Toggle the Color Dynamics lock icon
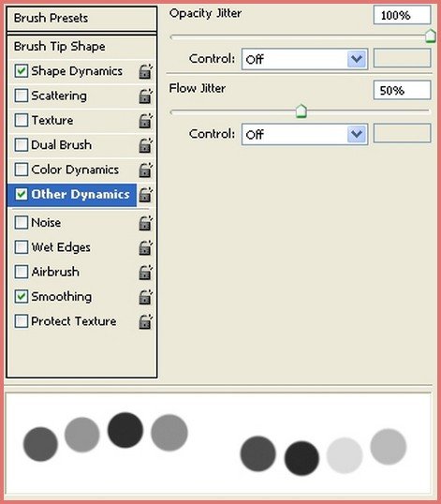The image size is (441, 504). point(145,170)
